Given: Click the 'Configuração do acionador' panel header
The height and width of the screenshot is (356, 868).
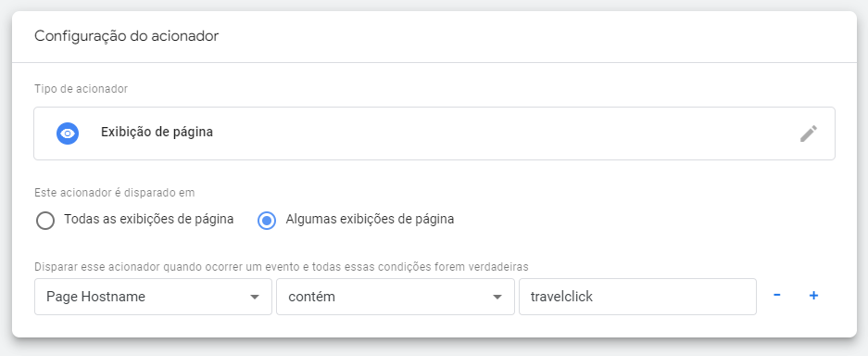Looking at the screenshot, I should click(127, 36).
